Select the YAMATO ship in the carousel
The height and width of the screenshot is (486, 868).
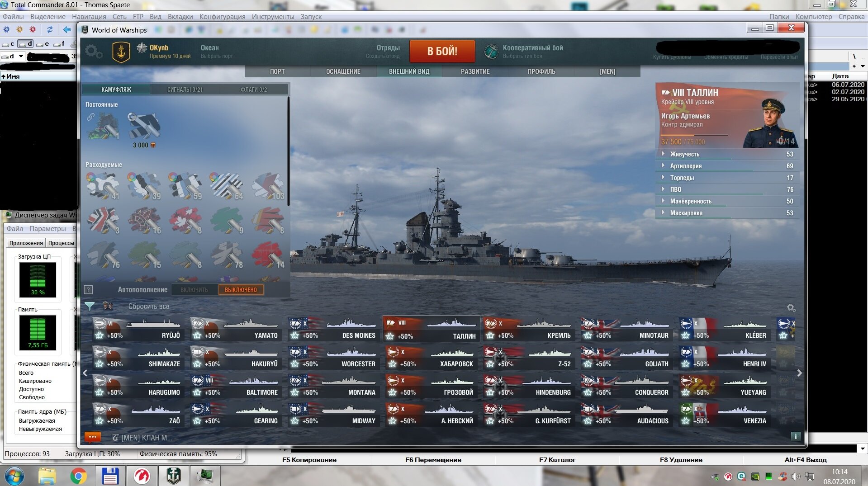pos(235,329)
